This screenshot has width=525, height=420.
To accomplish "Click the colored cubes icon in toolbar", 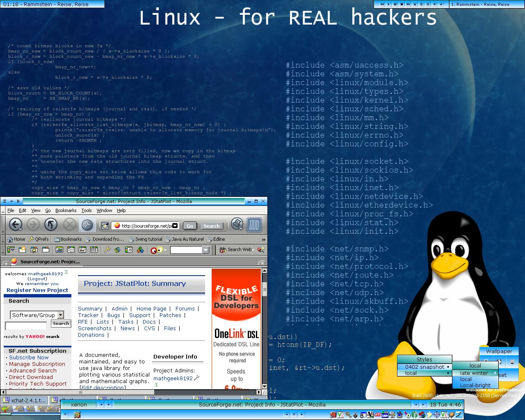I will pyautogui.click(x=140, y=249).
